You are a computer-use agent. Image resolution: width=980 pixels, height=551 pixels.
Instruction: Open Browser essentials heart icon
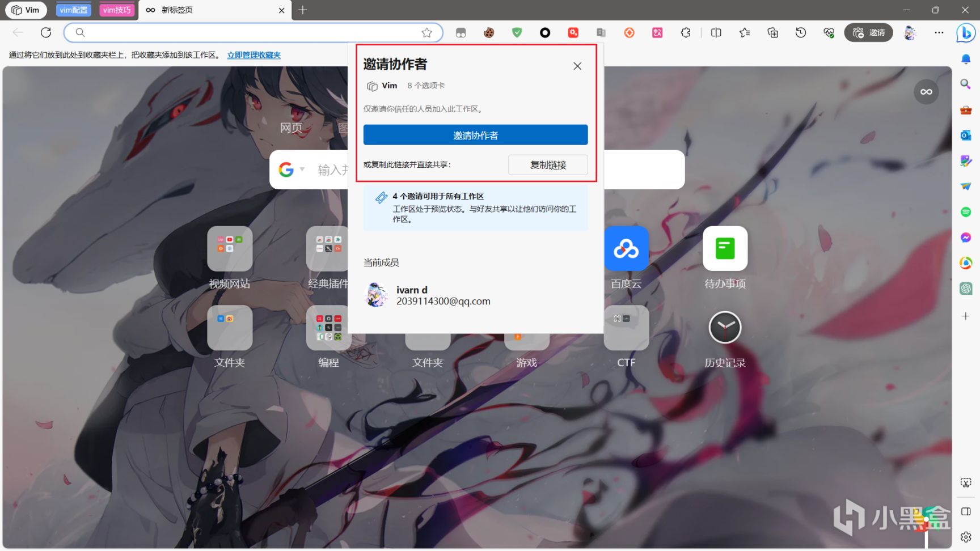point(829,33)
